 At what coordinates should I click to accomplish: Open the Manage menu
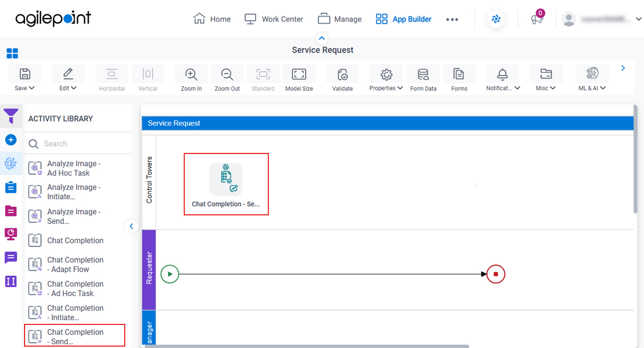point(340,19)
